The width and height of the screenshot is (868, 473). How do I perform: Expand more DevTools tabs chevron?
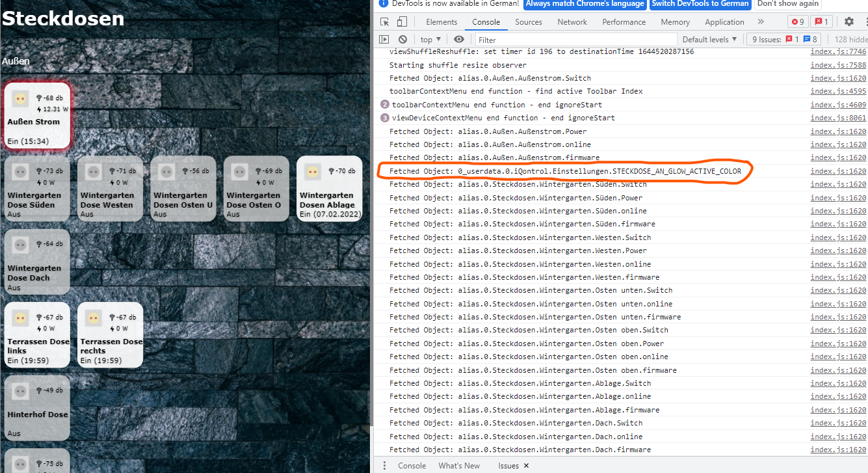[x=761, y=21]
